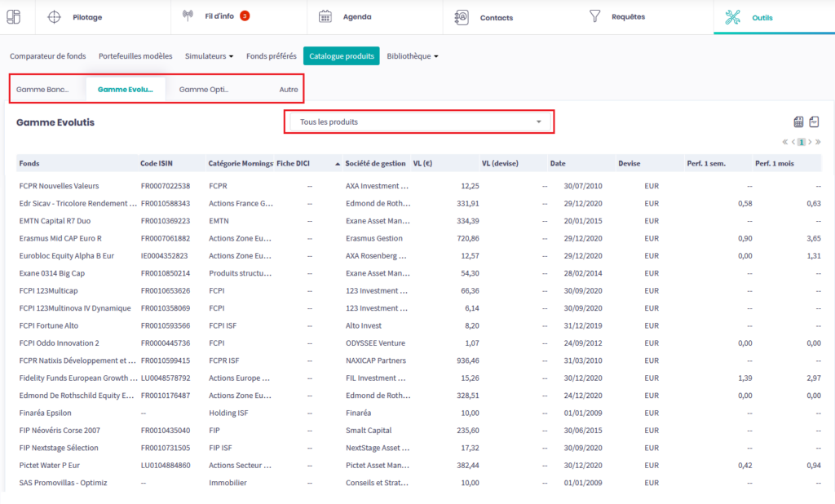
Task: Jump to last page with double arrow
Action: 817,142
